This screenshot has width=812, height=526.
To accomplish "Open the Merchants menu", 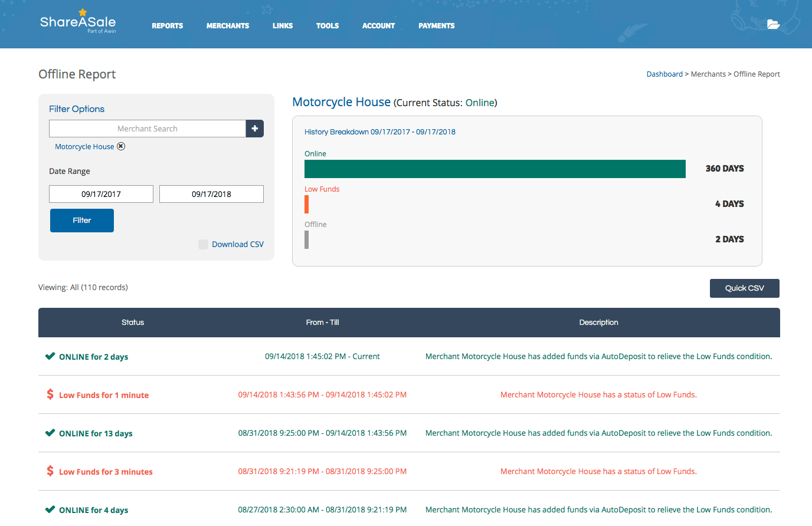I will (228, 26).
